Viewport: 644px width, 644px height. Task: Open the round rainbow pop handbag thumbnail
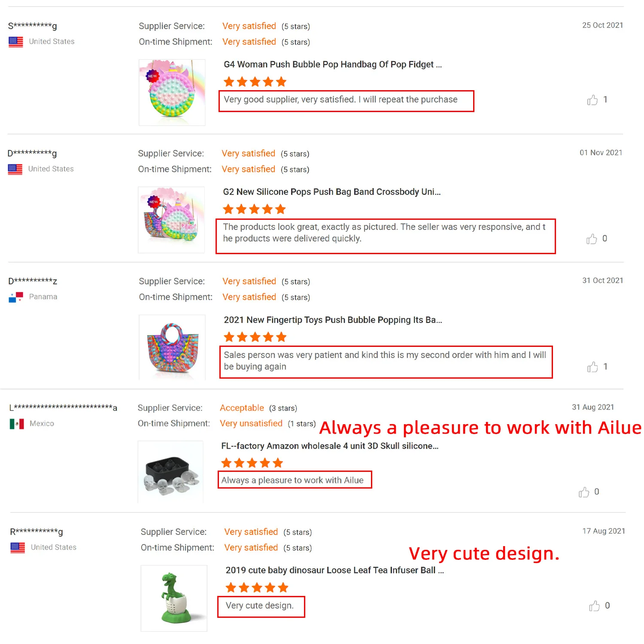click(172, 92)
